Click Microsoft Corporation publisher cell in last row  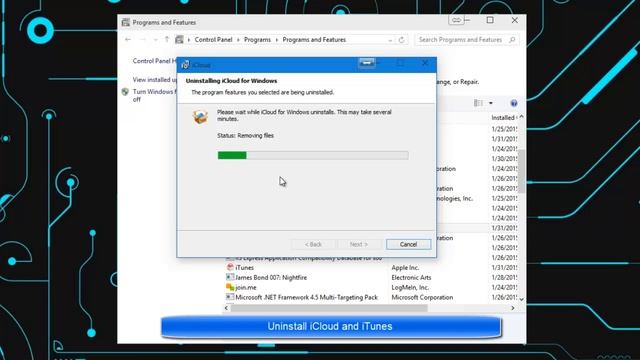click(422, 297)
